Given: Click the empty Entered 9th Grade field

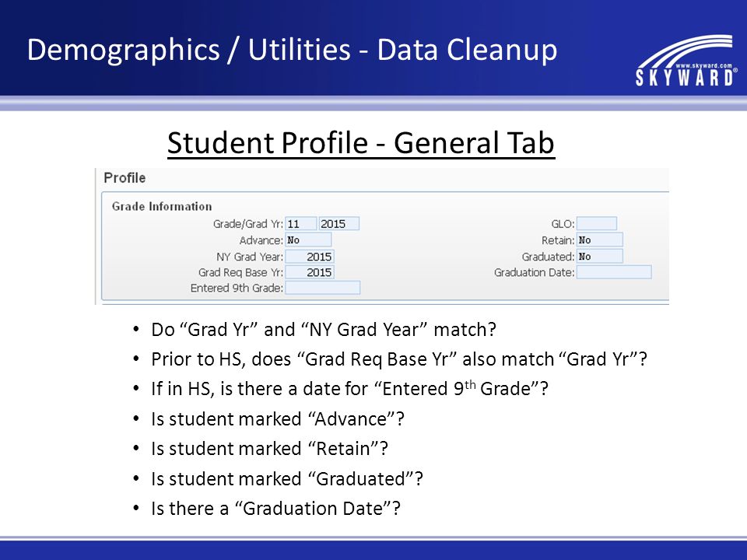Looking at the screenshot, I should 322,288.
